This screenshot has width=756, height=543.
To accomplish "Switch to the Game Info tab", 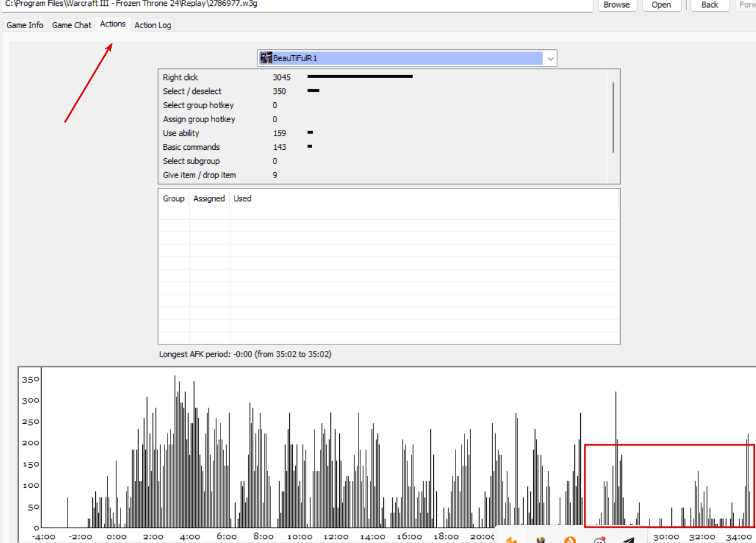I will pos(25,25).
